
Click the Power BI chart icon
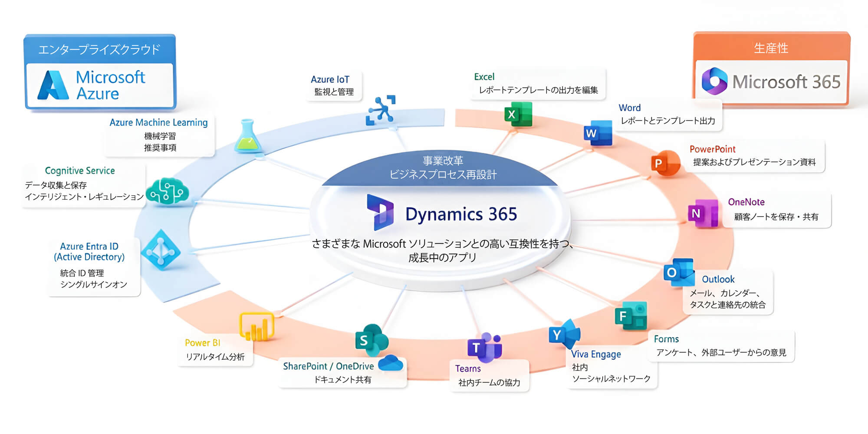256,326
